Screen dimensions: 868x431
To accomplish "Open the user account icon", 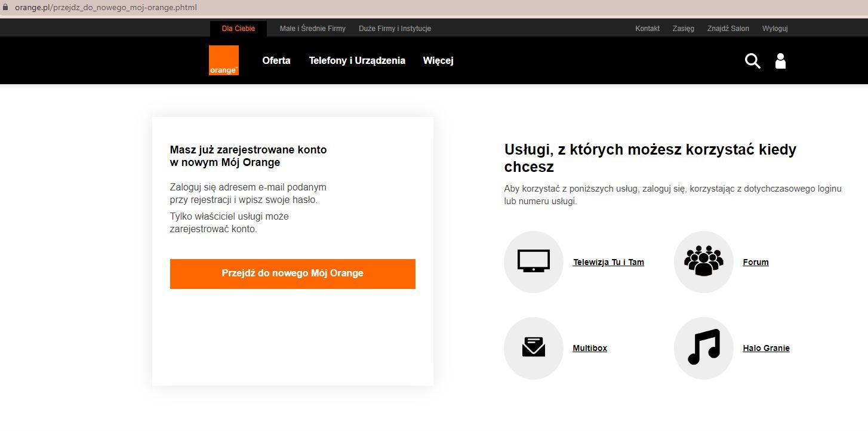I will point(780,60).
